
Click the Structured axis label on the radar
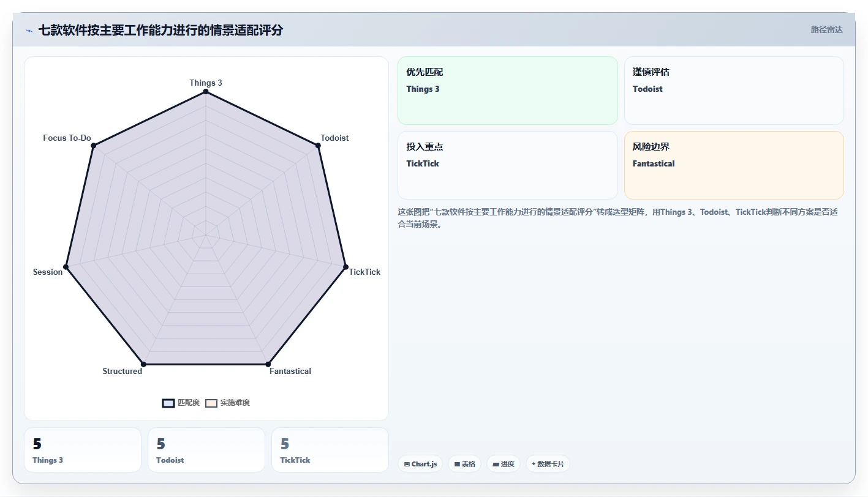click(123, 371)
